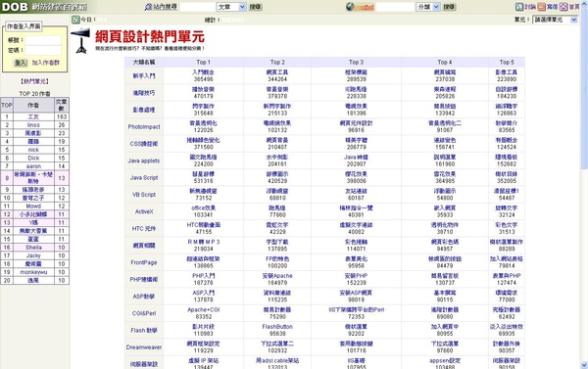588x369 pixels.
Task: Click search button next to 分類 dropdown
Action: (449, 7)
